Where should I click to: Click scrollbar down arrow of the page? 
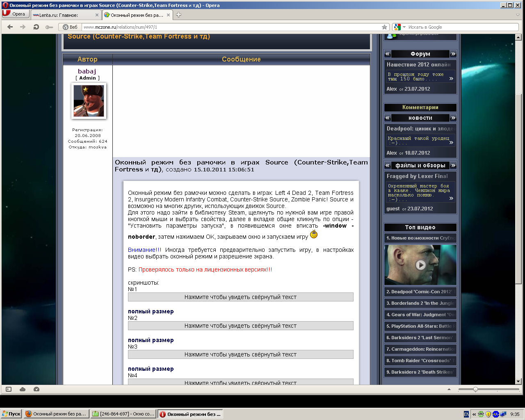coord(518,381)
